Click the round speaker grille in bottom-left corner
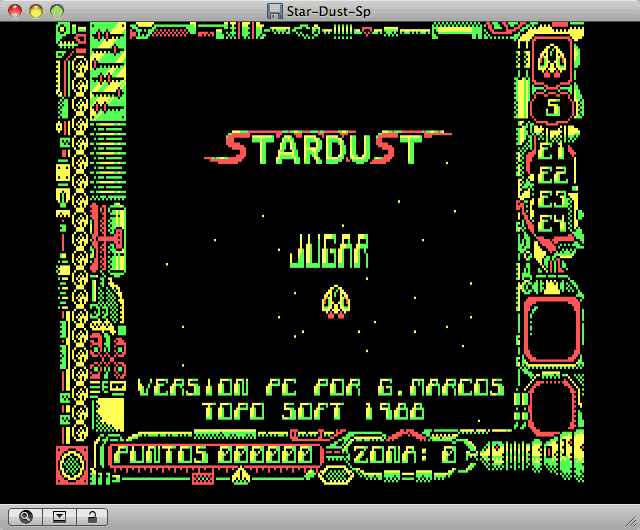 click(x=72, y=465)
